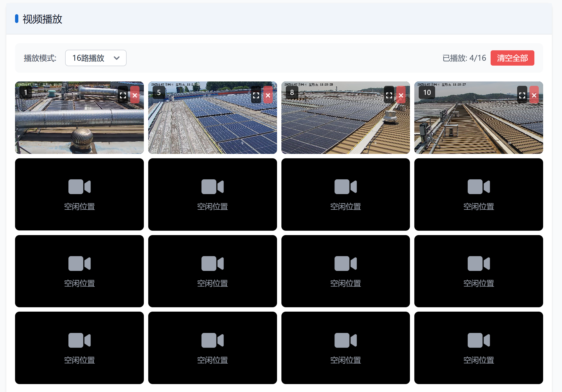Screen dimensions: 562x392
Task: Click the last idle slot camera icon in bottom row
Action: (479, 340)
